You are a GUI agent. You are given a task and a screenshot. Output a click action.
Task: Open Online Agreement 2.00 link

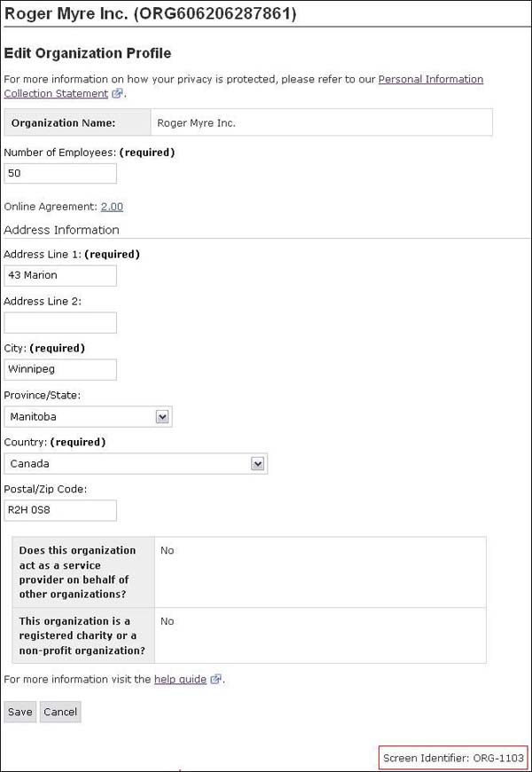112,207
